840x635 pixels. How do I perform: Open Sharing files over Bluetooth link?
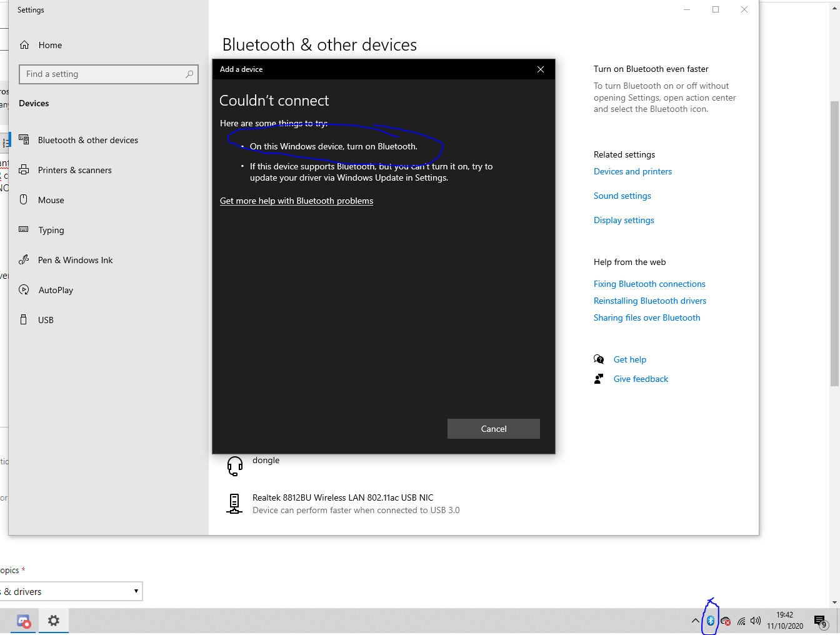[647, 317]
